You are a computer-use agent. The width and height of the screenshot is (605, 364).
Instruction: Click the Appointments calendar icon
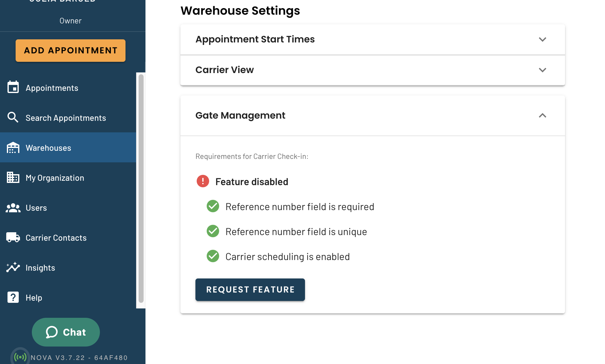13,87
